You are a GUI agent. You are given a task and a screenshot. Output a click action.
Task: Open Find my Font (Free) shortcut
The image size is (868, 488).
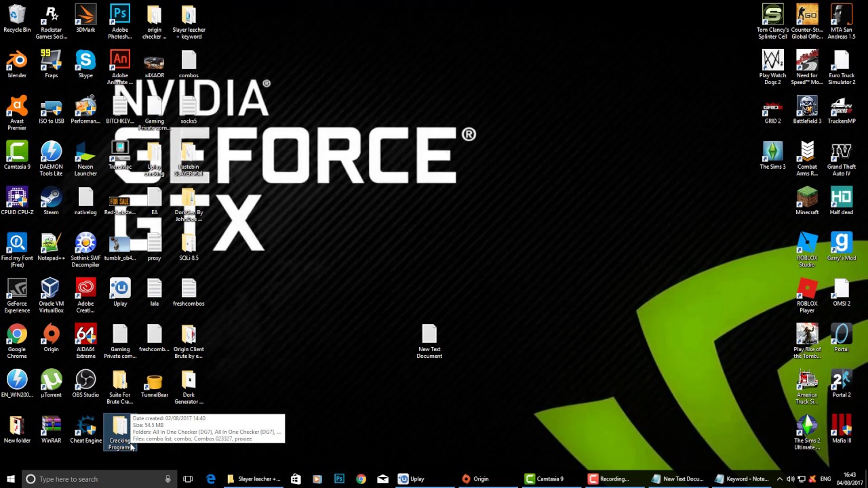click(x=17, y=250)
